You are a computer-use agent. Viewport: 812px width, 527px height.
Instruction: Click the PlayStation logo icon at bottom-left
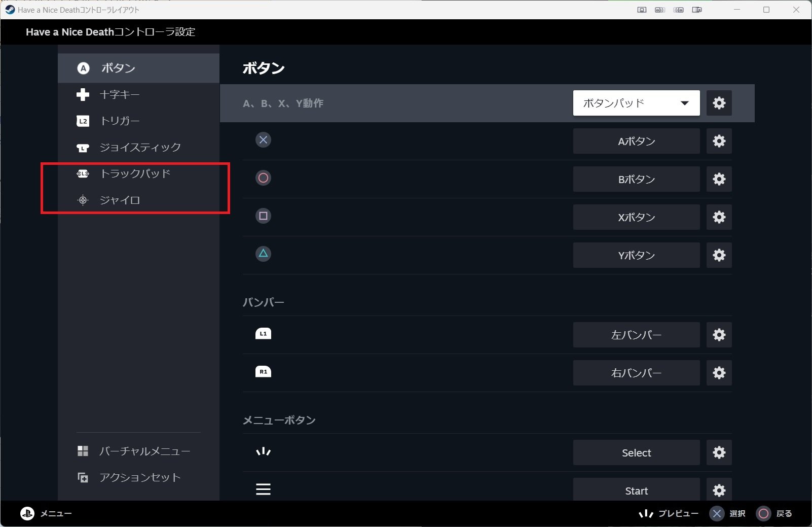pyautogui.click(x=27, y=513)
